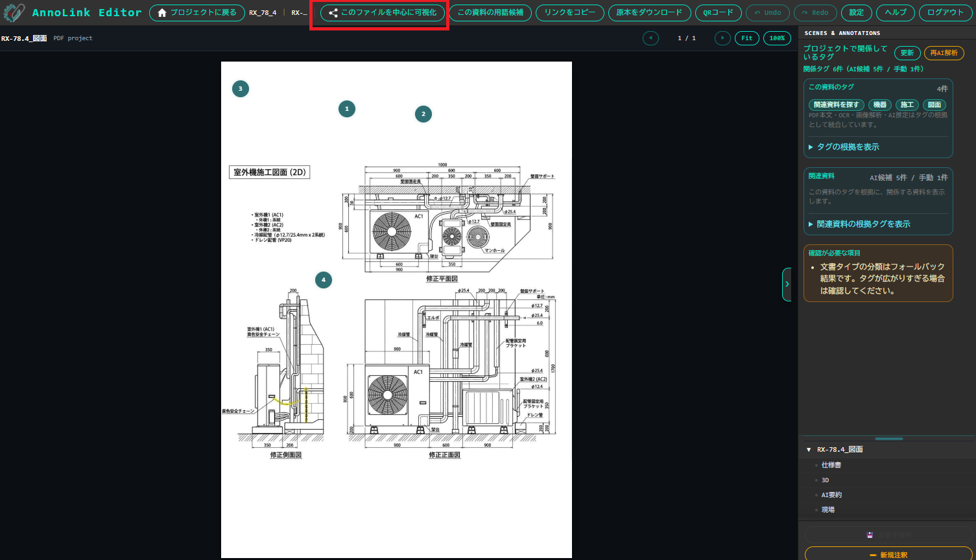Go back via プロジェクトに戻る home button
The height and width of the screenshot is (560, 976).
click(197, 13)
